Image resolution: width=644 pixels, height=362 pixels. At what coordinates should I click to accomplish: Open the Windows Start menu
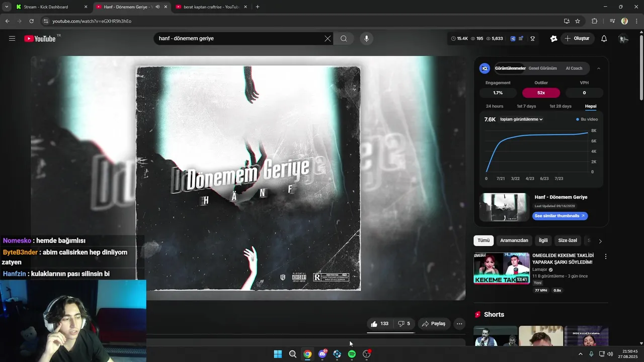click(x=278, y=354)
